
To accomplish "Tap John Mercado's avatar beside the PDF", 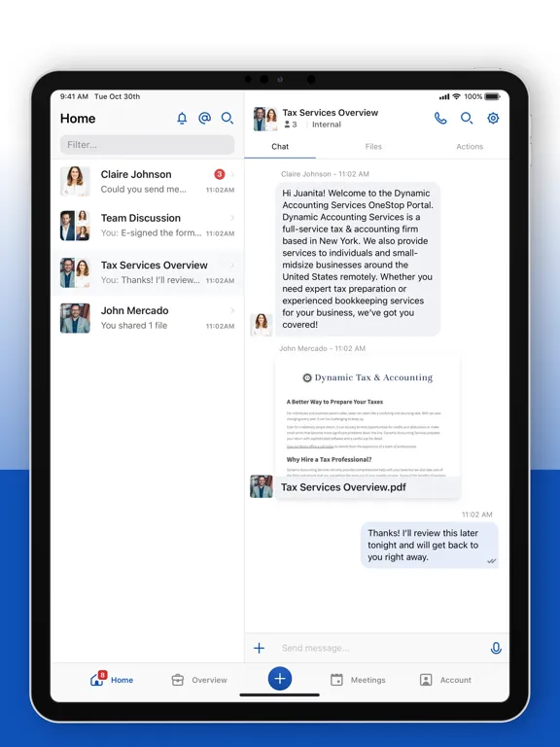I will pos(262,486).
